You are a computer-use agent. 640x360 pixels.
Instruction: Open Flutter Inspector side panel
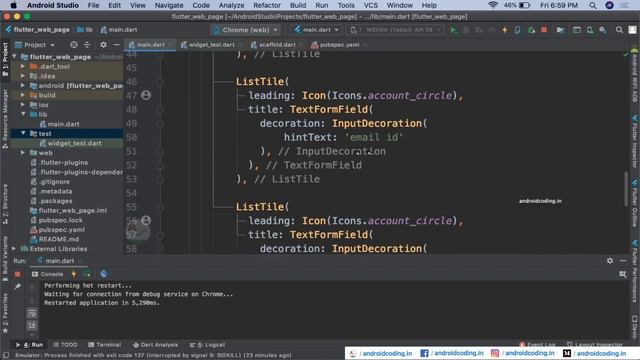[x=635, y=142]
